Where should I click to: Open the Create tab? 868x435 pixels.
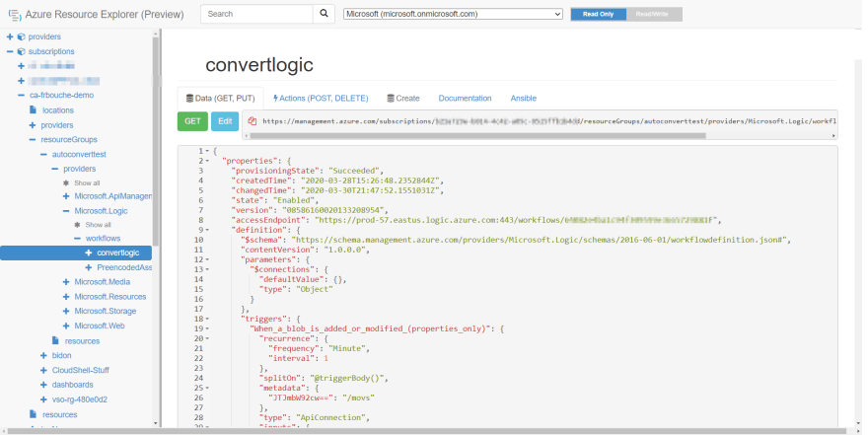[x=403, y=98]
